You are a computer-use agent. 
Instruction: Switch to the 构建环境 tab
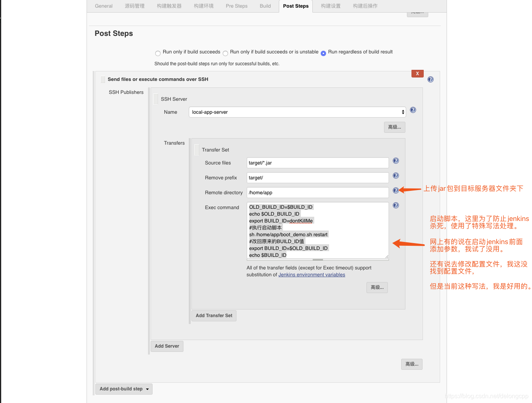(204, 6)
